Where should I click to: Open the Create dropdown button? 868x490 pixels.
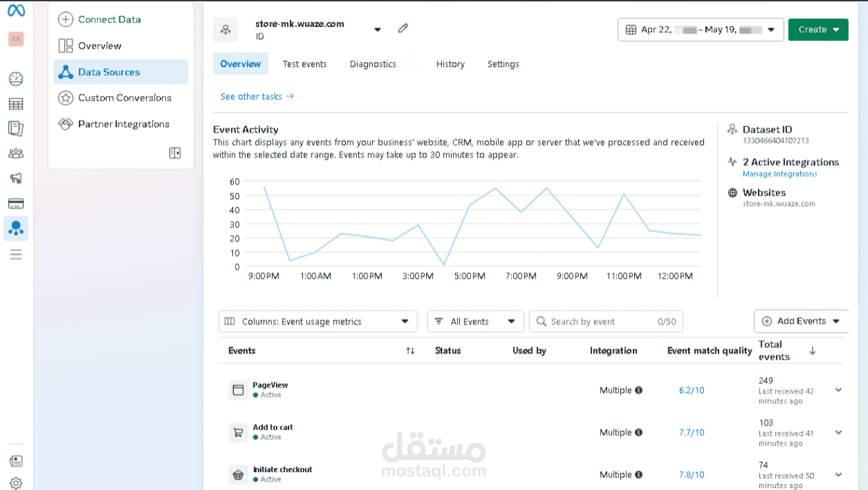[x=818, y=30]
